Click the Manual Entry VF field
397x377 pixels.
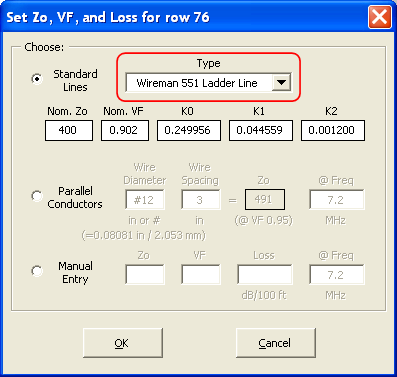pos(201,274)
